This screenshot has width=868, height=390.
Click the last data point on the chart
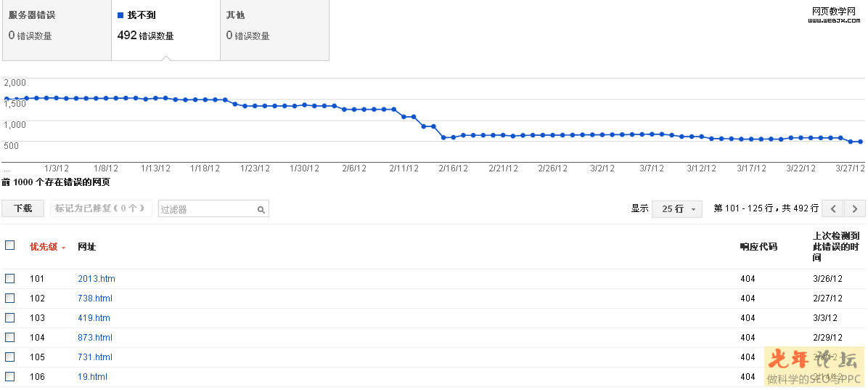tap(861, 142)
